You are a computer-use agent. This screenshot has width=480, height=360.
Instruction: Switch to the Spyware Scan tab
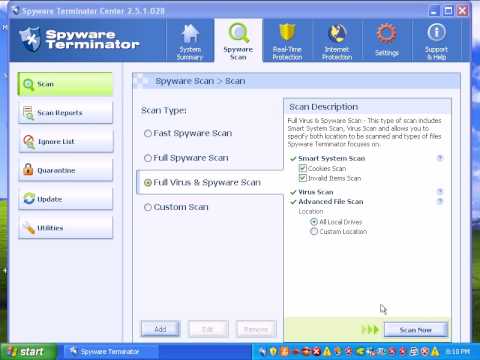(238, 41)
